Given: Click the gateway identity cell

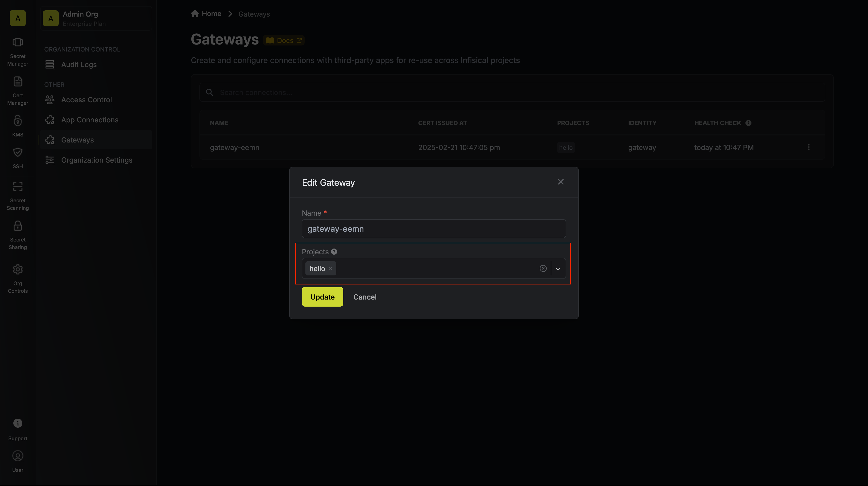Looking at the screenshot, I should point(642,148).
